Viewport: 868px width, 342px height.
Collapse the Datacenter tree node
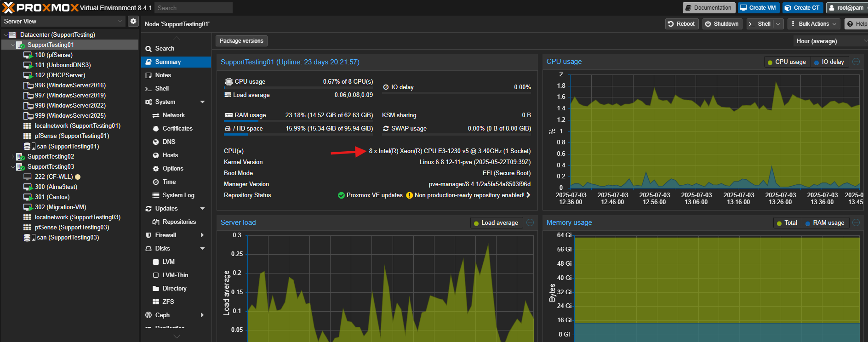[5, 34]
